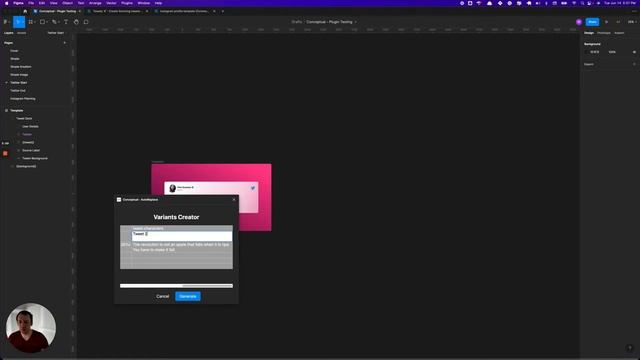Open the file name dropdown chevron
Viewport: 640px width, 360px height.
[356, 22]
